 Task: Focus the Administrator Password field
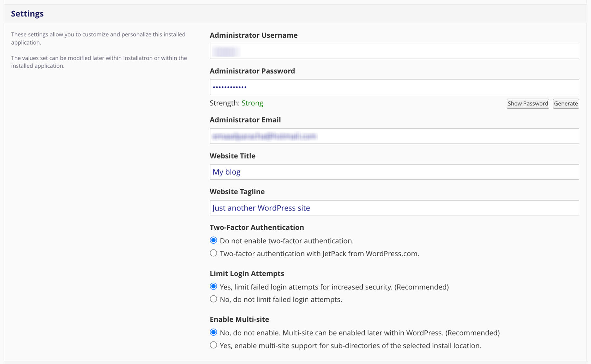tap(394, 87)
